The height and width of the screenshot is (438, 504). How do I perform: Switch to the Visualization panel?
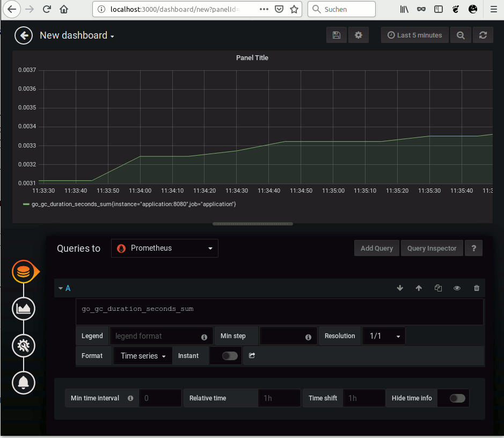point(23,309)
